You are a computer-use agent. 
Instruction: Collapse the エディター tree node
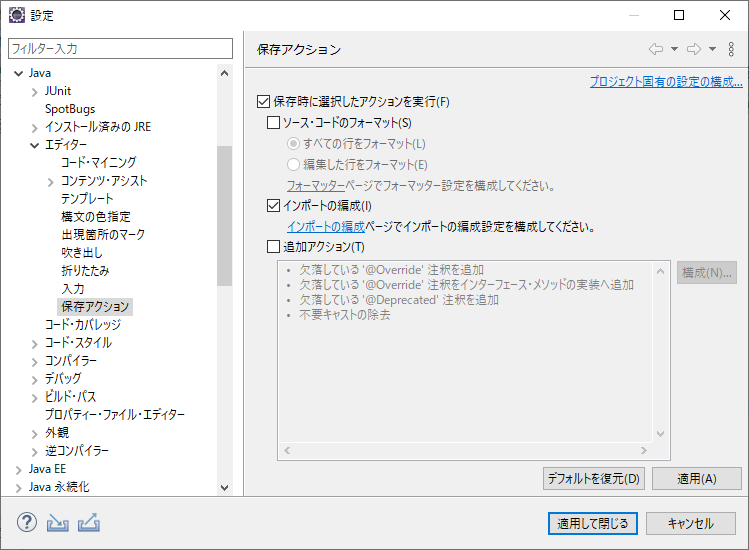click(x=34, y=145)
